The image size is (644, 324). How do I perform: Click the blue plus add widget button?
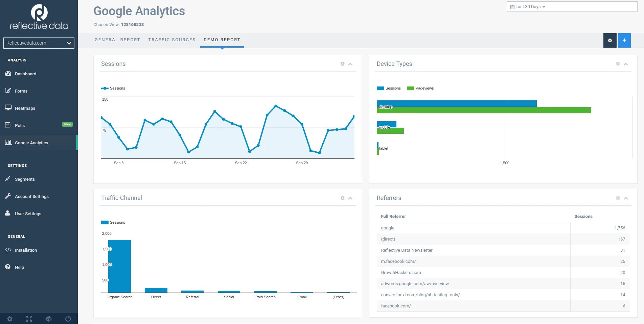624,40
